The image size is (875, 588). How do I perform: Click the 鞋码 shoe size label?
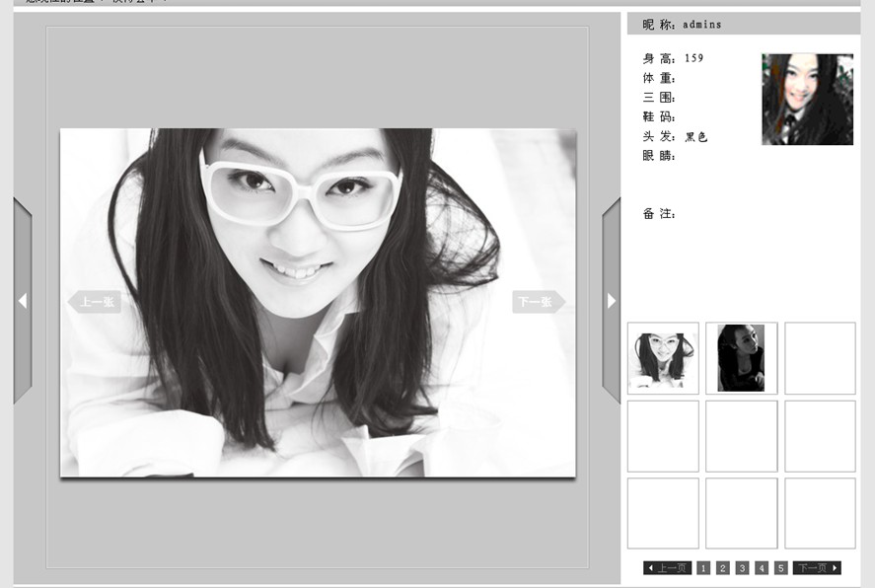point(659,117)
